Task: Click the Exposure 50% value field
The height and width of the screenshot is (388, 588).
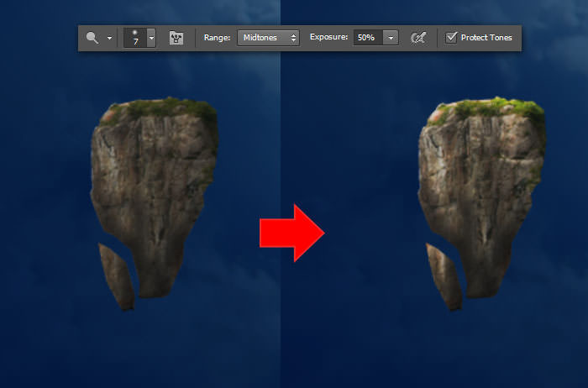Action: point(368,38)
